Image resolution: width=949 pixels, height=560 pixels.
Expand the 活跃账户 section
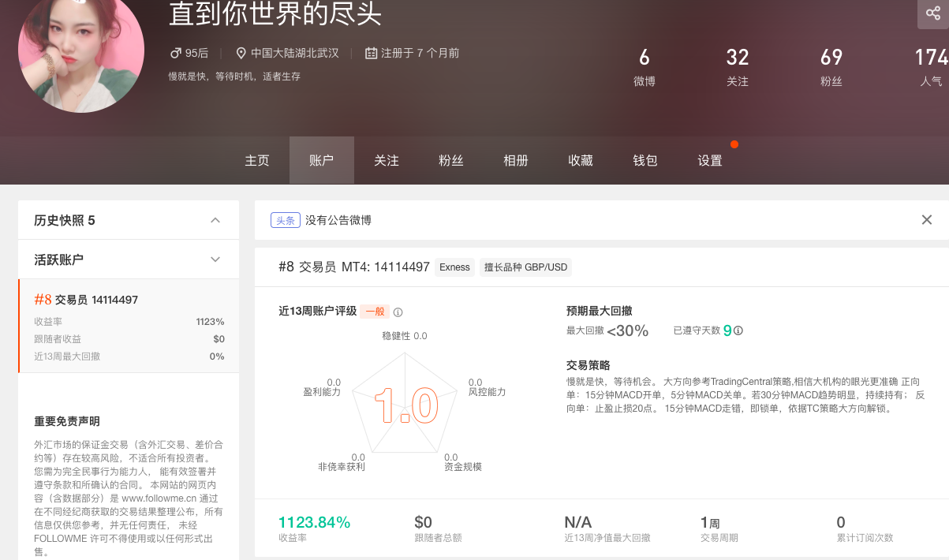point(215,259)
